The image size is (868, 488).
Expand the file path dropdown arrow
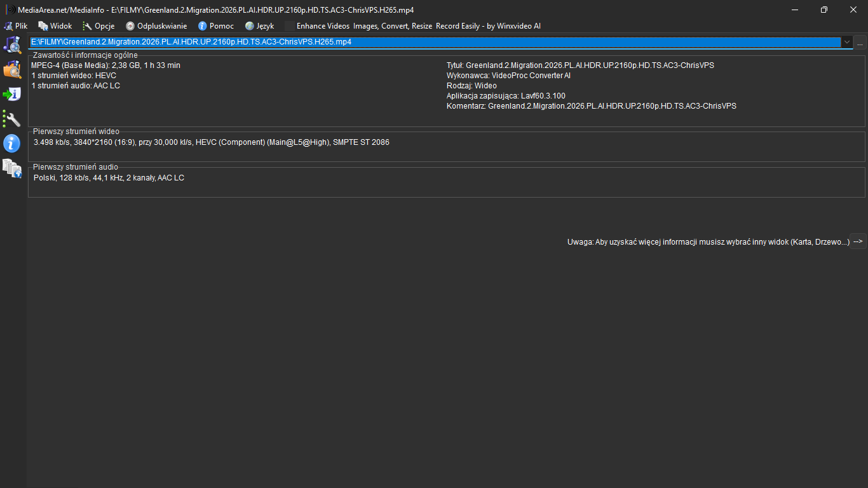click(846, 42)
